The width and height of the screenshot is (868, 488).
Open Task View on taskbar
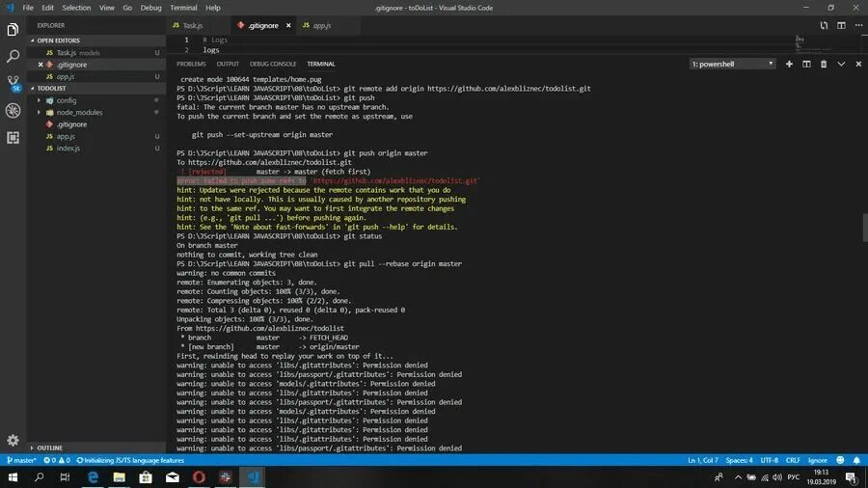(x=65, y=477)
